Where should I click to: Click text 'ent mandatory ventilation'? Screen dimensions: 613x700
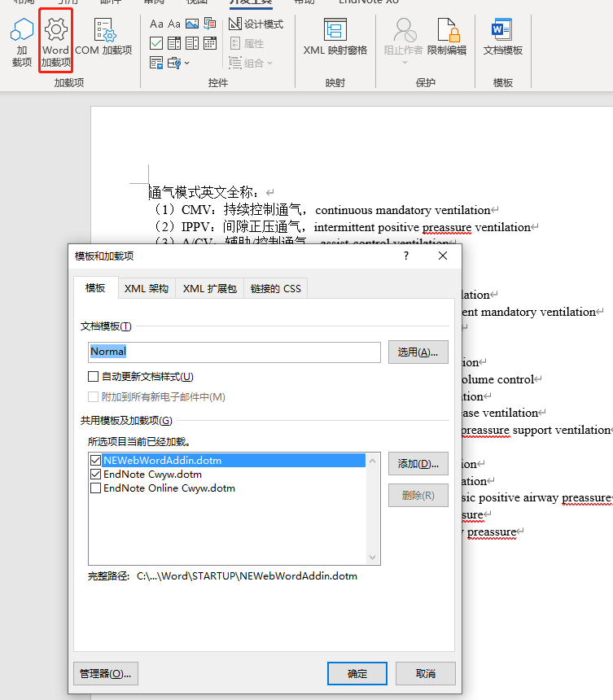point(528,312)
